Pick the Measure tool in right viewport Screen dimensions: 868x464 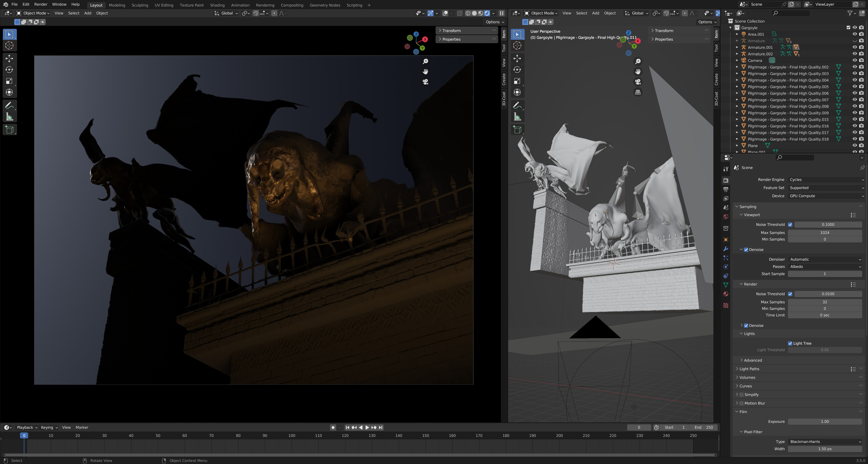point(517,117)
